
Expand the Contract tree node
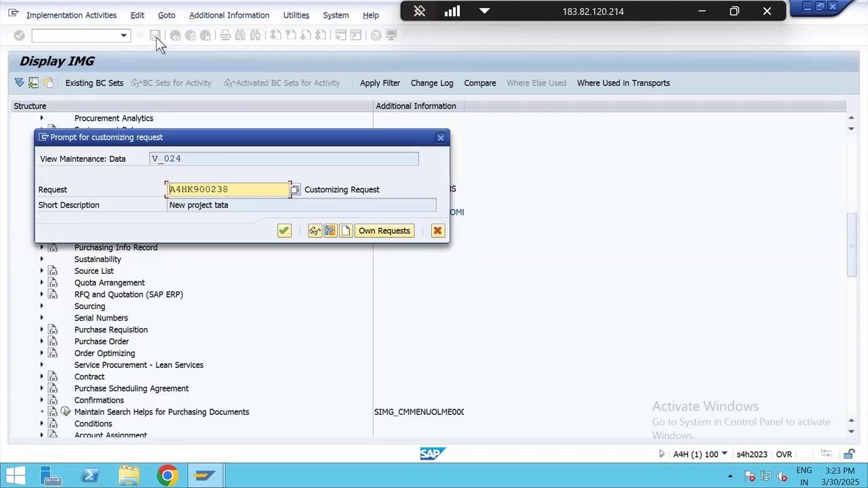pyautogui.click(x=41, y=377)
